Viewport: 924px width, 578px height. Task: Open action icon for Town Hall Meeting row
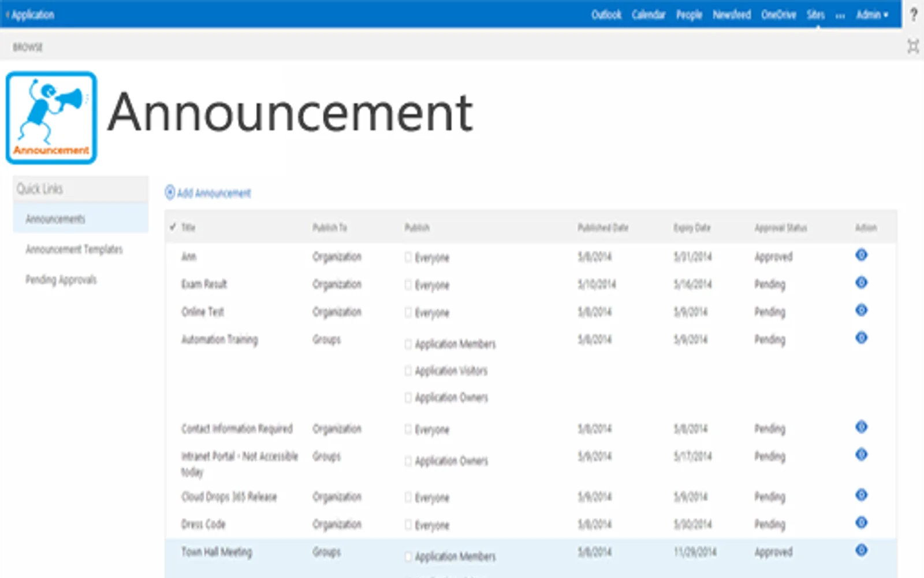pos(861,550)
